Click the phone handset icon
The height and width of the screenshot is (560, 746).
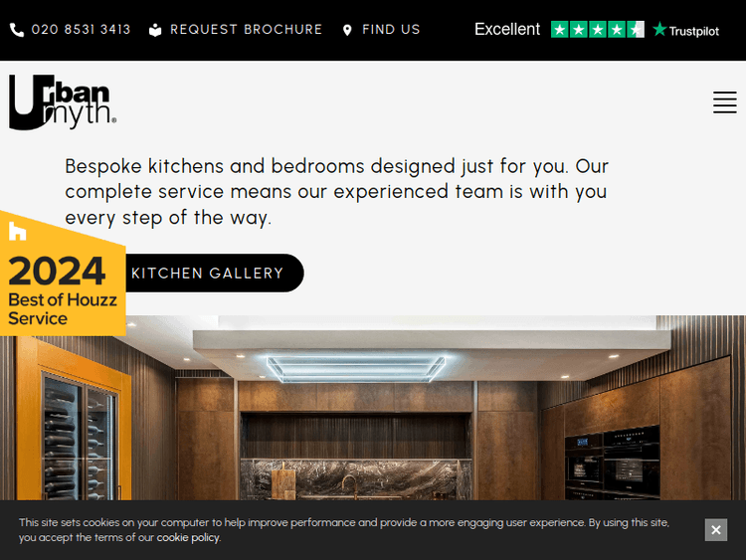tap(17, 30)
